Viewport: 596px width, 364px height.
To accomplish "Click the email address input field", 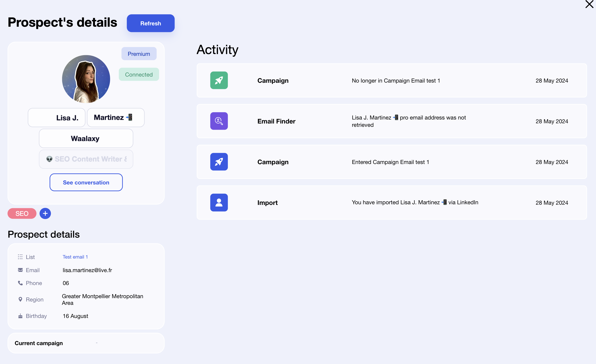I will tap(87, 270).
